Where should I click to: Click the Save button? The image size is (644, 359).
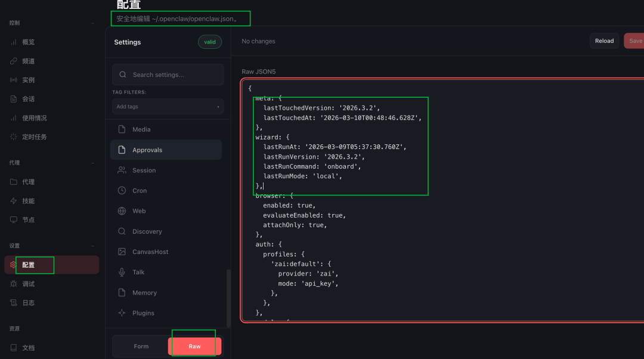(x=634, y=41)
